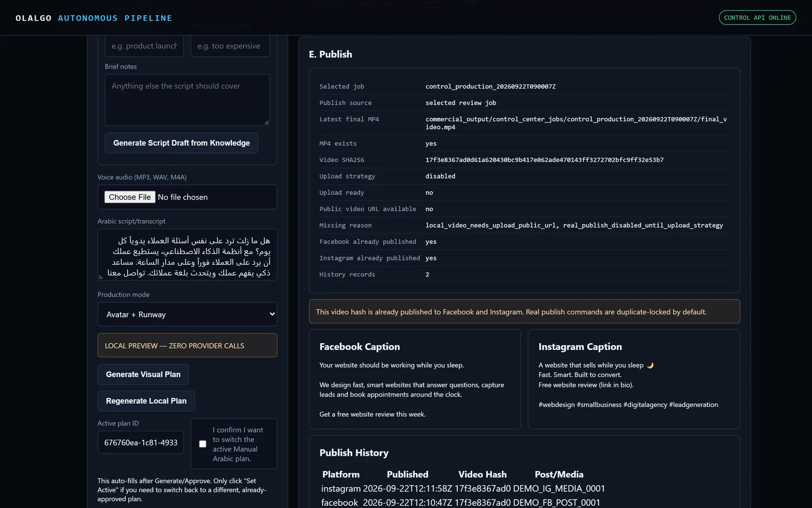
Task: Click the too expensive placeholder input
Action: [x=230, y=46]
